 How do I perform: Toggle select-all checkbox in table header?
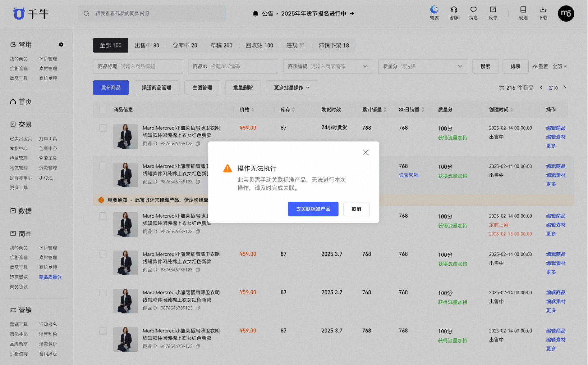tap(103, 110)
